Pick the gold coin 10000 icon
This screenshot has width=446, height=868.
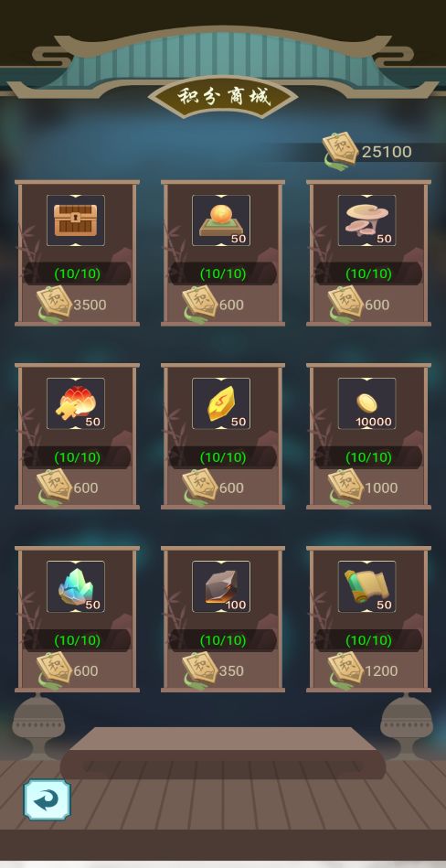point(366,403)
